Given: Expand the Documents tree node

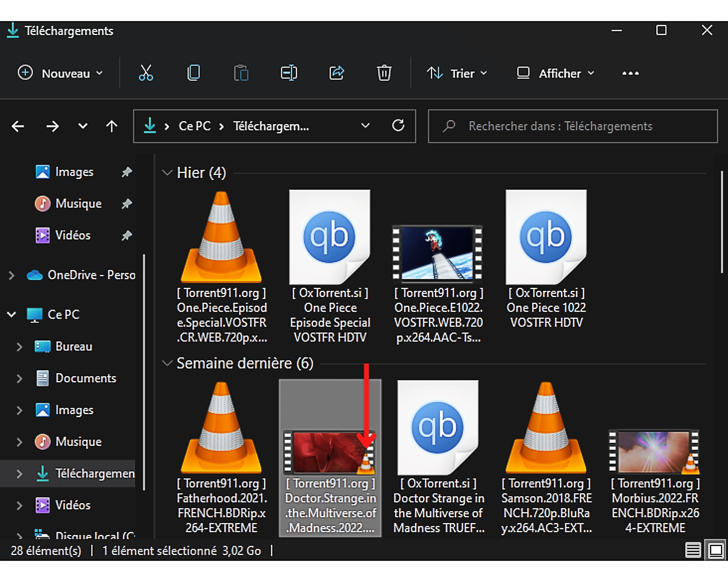Looking at the screenshot, I should tap(20, 378).
